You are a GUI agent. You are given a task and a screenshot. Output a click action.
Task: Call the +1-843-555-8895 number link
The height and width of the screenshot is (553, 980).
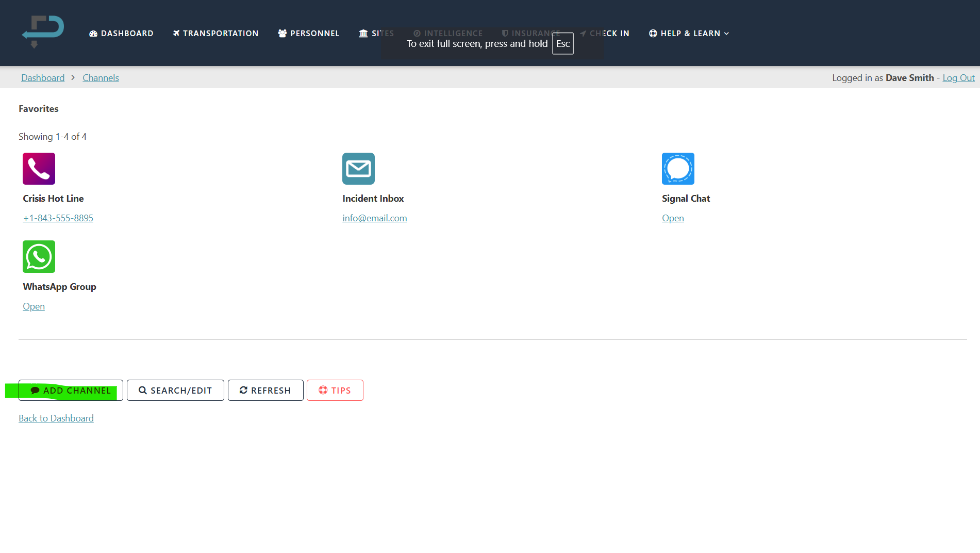[x=58, y=218]
